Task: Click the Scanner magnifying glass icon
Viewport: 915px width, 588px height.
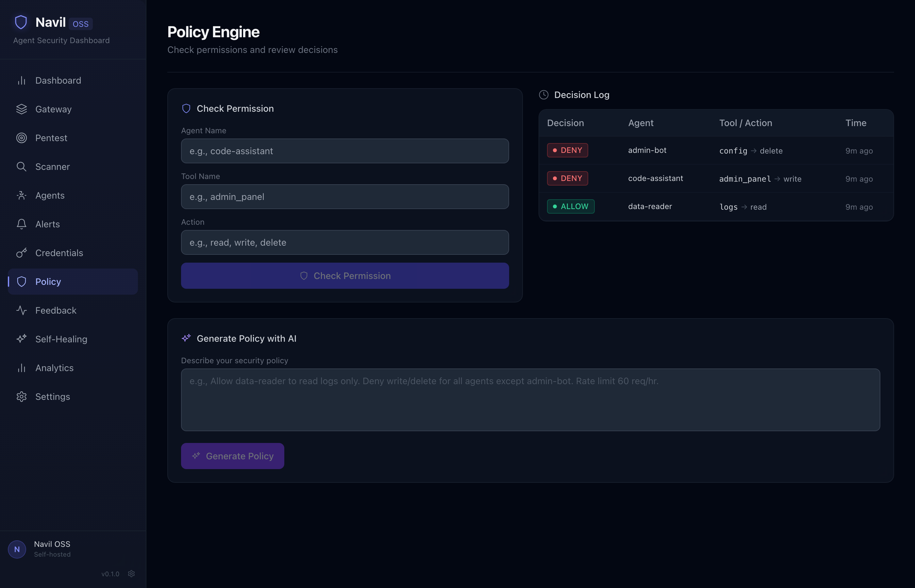Action: coord(21,167)
